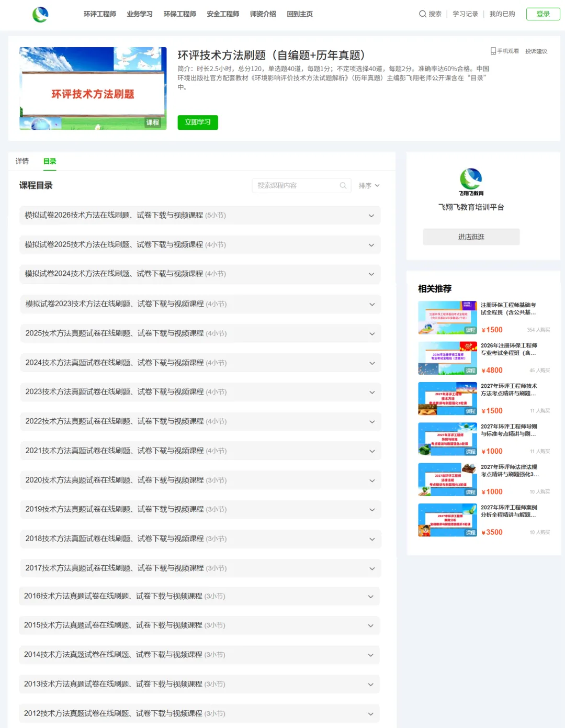Screen dimensions: 565x728
Task: Click the 354 人购买 purchase count
Action: coord(538,330)
